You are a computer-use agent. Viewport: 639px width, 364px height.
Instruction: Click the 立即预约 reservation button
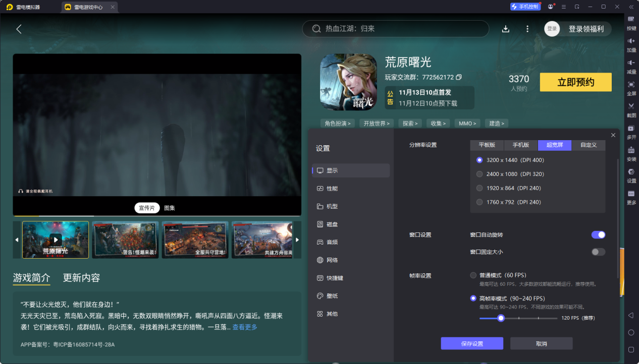[x=575, y=82]
